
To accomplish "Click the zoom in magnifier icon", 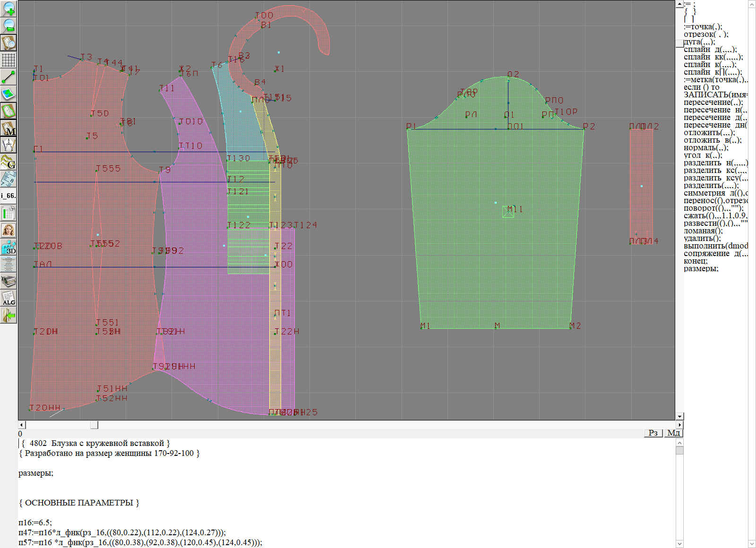I will (9, 9).
